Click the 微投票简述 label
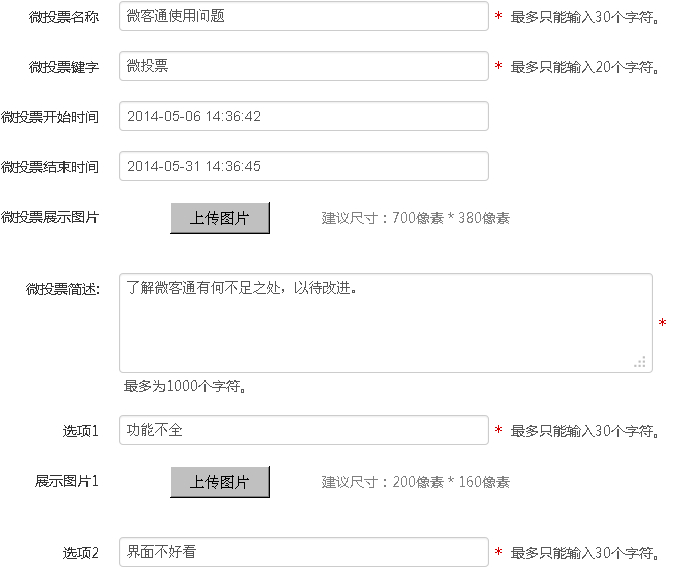The width and height of the screenshot is (675, 571). (x=63, y=290)
